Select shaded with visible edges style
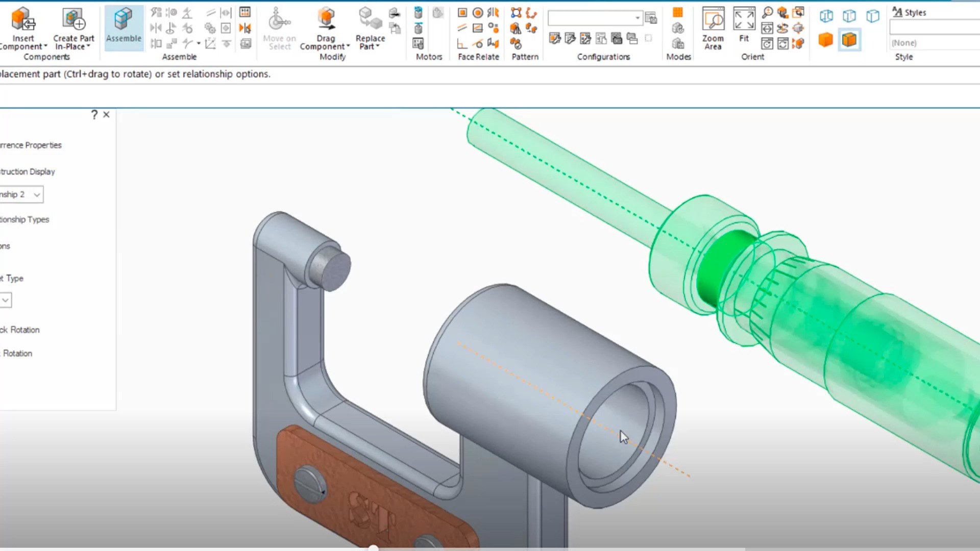The height and width of the screenshot is (551, 980). (849, 40)
